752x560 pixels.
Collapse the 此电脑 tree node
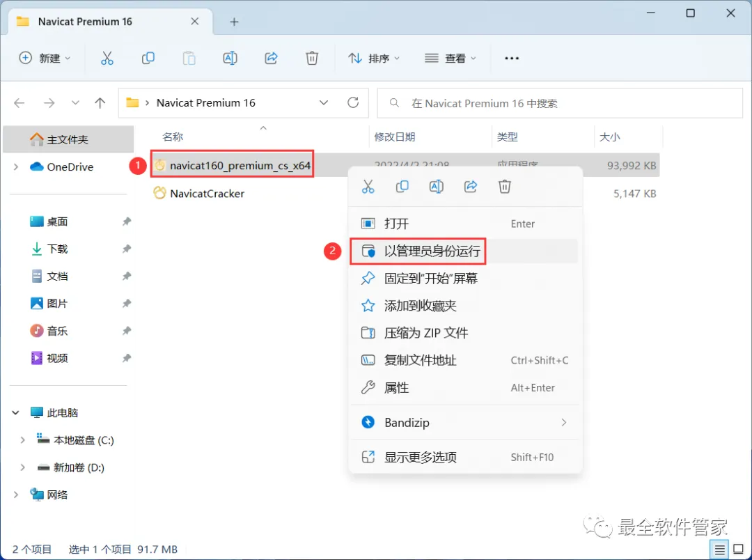(15, 412)
